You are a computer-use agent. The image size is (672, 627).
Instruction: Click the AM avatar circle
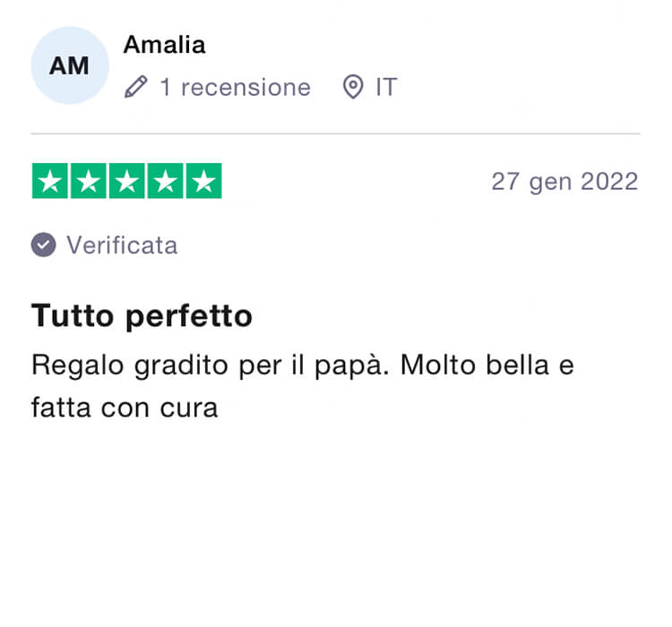pyautogui.click(x=70, y=65)
